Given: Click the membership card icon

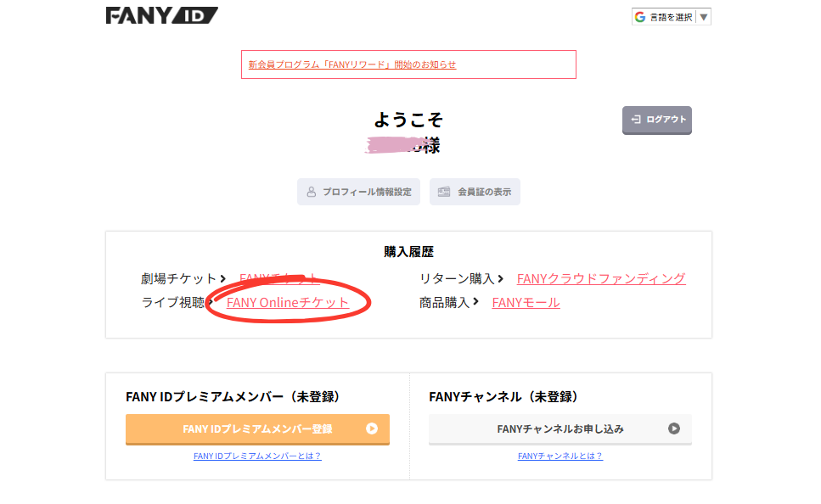Looking at the screenshot, I should click(x=444, y=192).
